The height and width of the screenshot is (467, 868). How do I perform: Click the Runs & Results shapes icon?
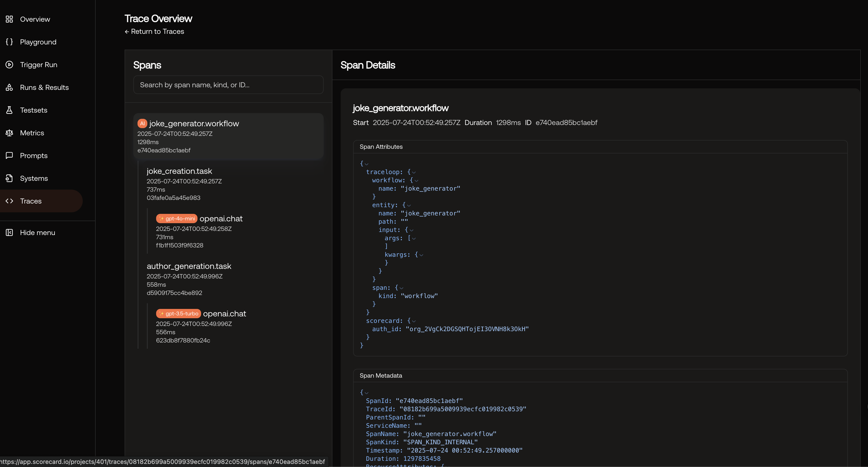pos(9,87)
